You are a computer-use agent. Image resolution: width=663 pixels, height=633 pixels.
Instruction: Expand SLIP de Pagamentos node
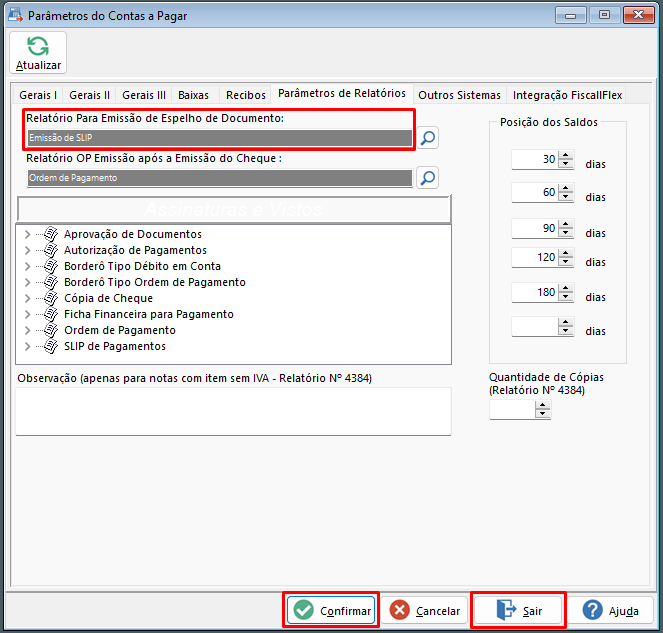pyautogui.click(x=27, y=347)
